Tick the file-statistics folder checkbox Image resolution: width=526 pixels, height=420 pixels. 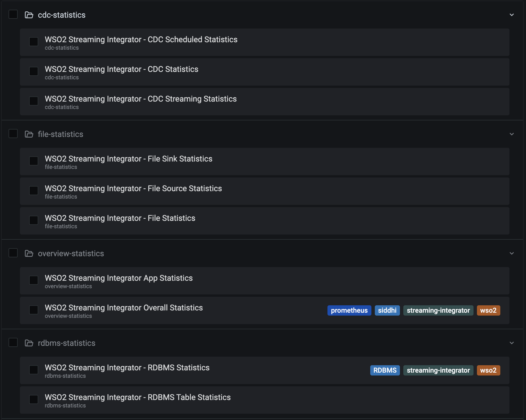[x=13, y=134]
